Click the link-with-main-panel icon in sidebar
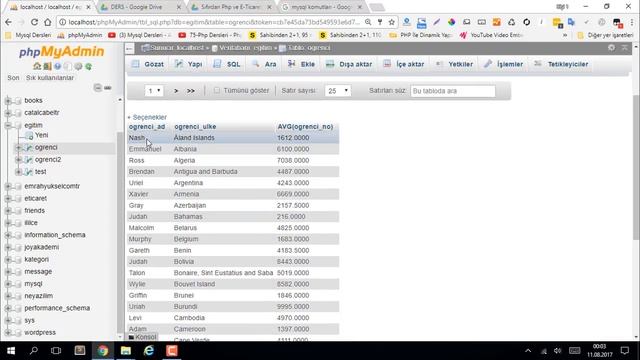Screen dimensions: 640x360 pyautogui.click(x=108, y=88)
